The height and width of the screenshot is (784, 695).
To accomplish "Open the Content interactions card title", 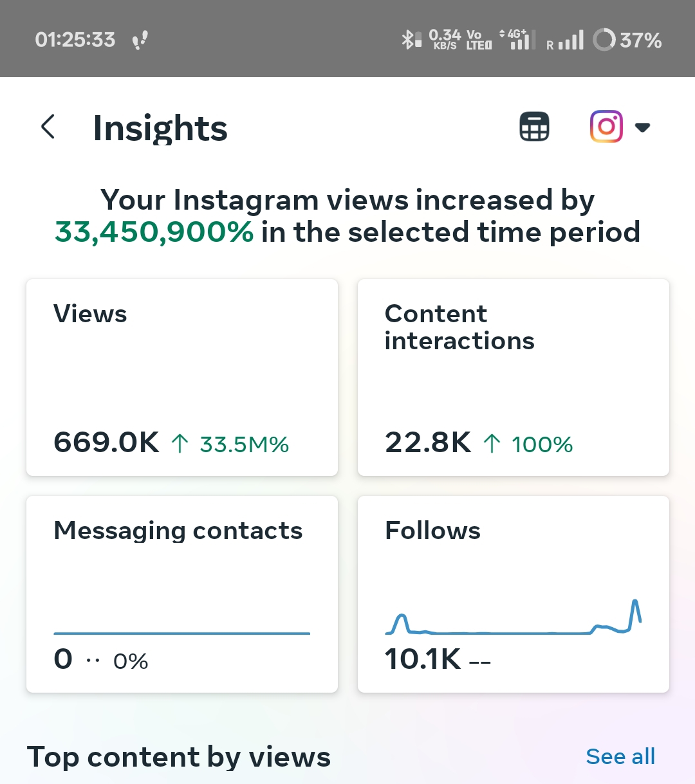I will (x=459, y=327).
